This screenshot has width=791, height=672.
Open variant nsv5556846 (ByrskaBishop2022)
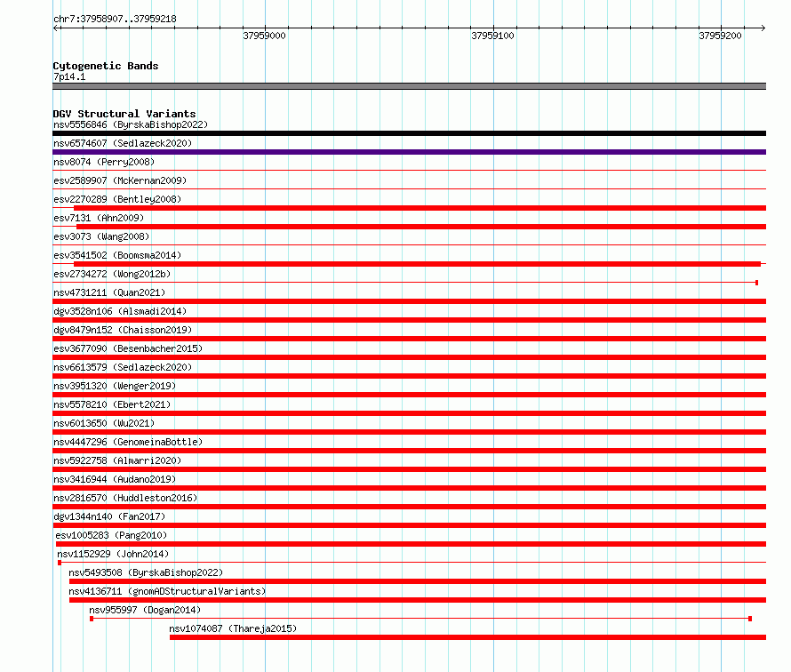pos(131,124)
